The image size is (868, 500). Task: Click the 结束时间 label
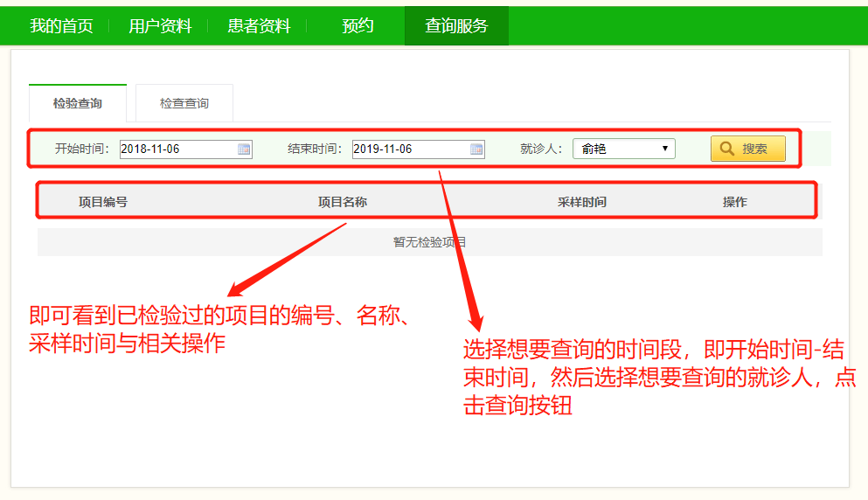click(x=315, y=149)
